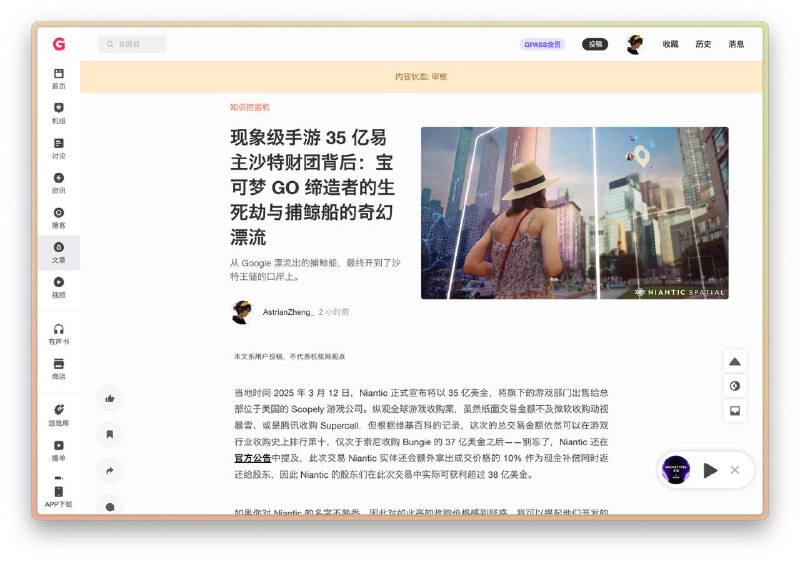Click the article headline 现象级手游 35 亿易主
Screen dimensions: 800x562
click(312, 187)
